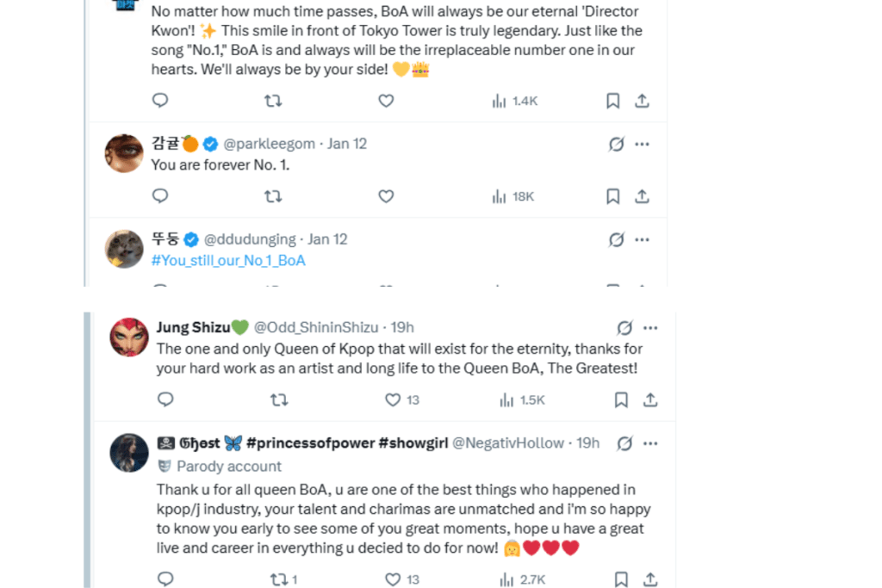882x588 pixels.
Task: Share parkleegom's tweet
Action: pyautogui.click(x=642, y=196)
